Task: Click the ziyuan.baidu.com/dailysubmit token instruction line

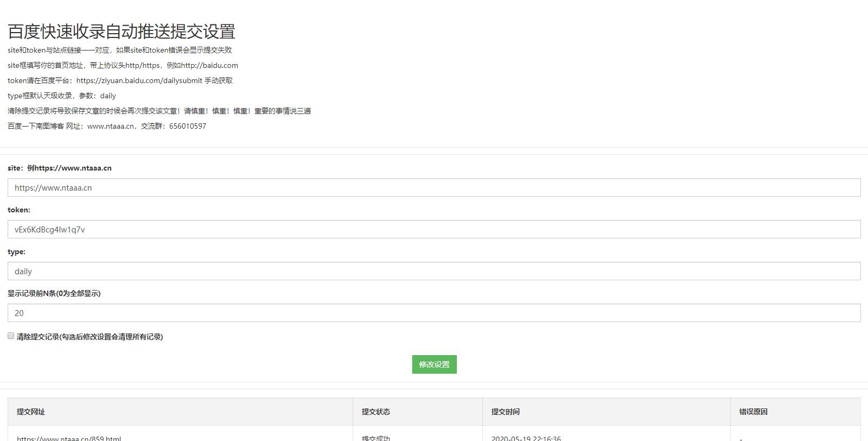Action: click(120, 80)
